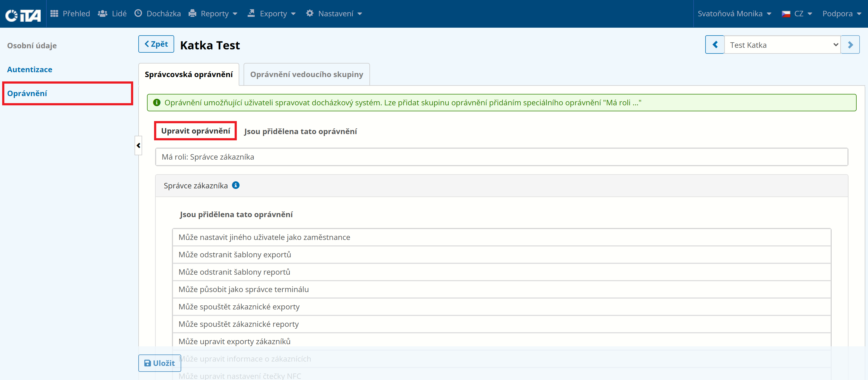Go to previous person with left arrow
Image resolution: width=868 pixels, height=380 pixels.
click(715, 45)
